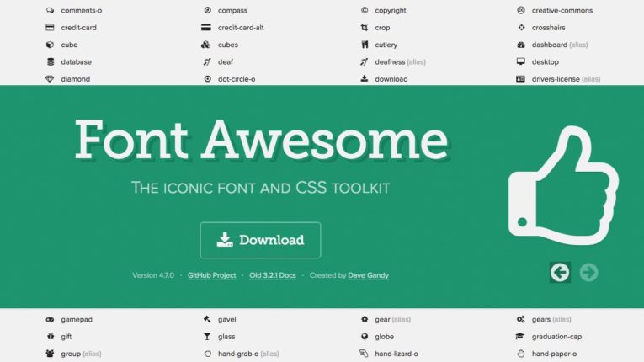The image size is (644, 362).
Task: Click the 'drivers-license' label text
Action: tap(556, 79)
